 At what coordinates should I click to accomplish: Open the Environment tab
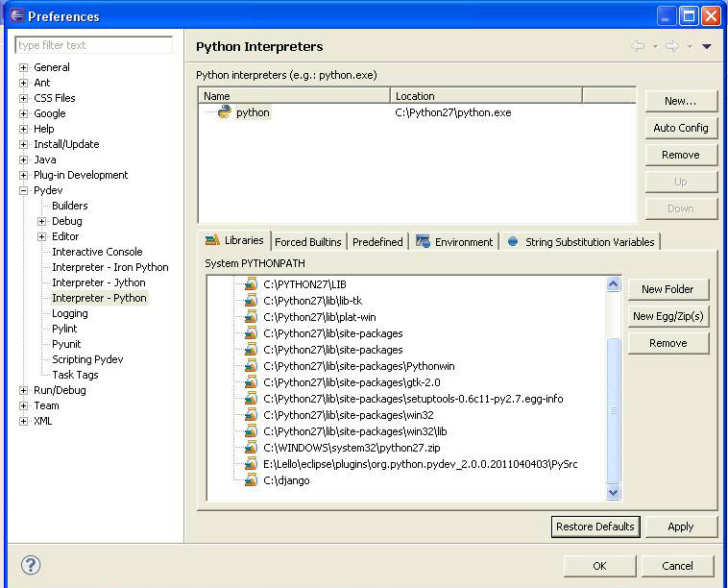tap(454, 242)
